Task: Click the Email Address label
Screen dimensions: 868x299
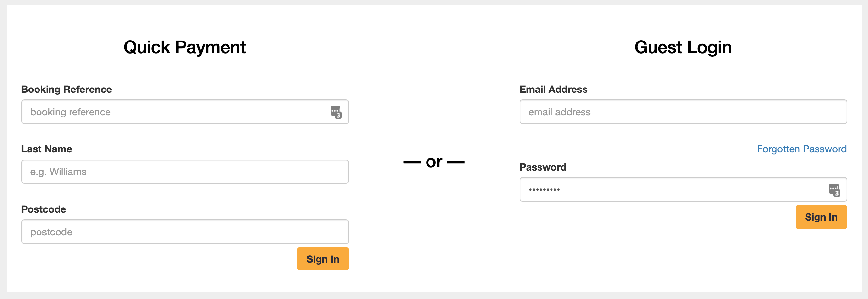Action: pos(553,90)
